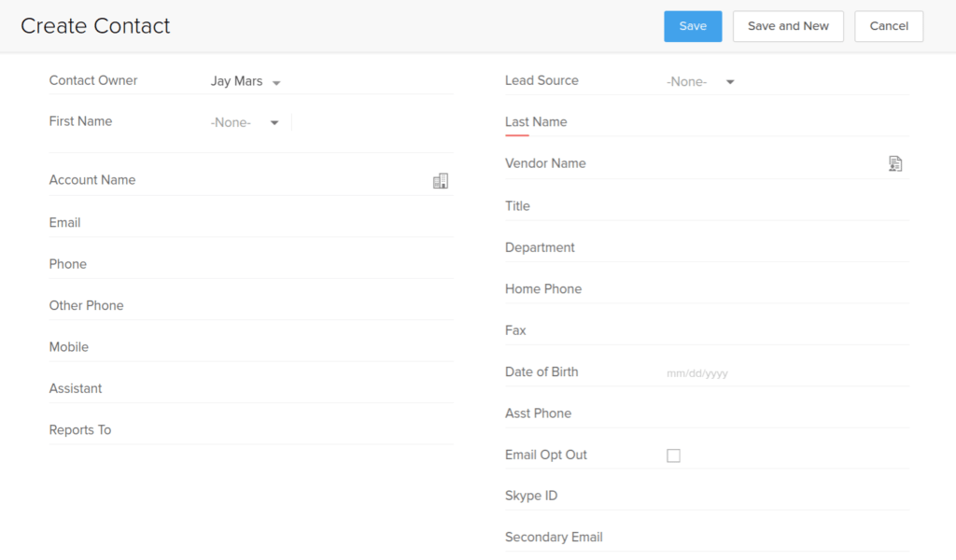Tick the Email Opt Out checkbox
The image size is (956, 560).
(x=673, y=455)
